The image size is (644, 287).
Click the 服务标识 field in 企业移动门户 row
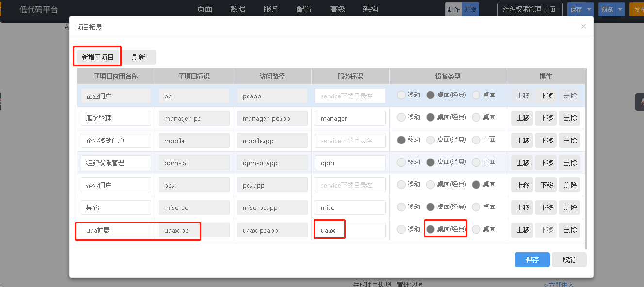tap(350, 141)
